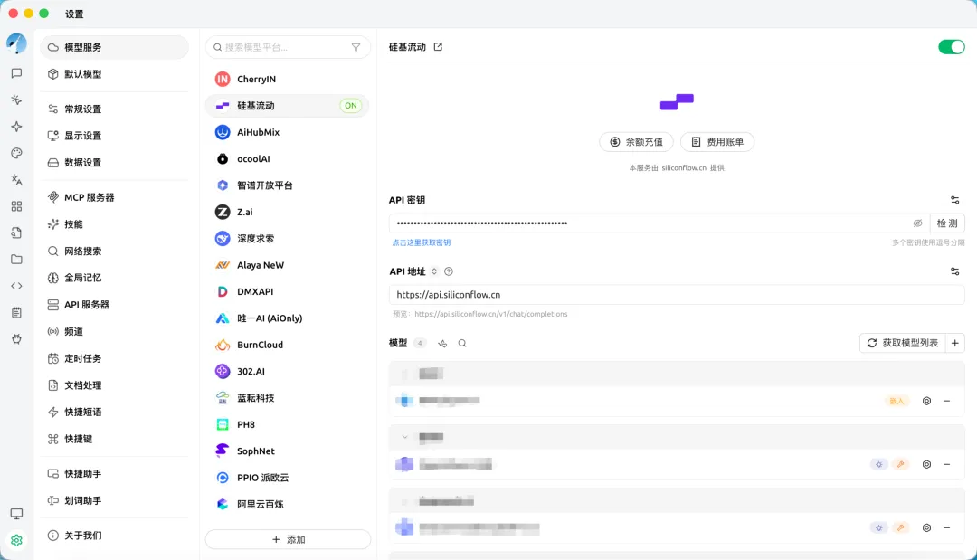Open MCP 服务器 settings section
The width and height of the screenshot is (977, 560).
pyautogui.click(x=114, y=197)
